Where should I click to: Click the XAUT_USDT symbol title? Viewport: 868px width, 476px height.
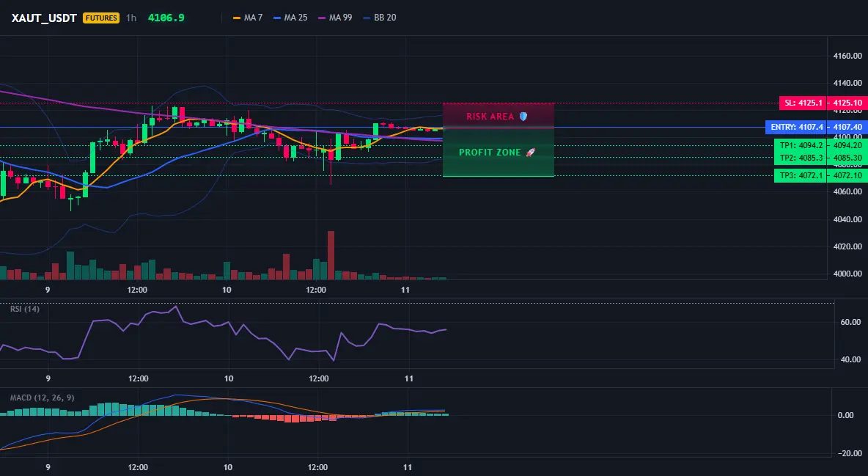(x=44, y=18)
